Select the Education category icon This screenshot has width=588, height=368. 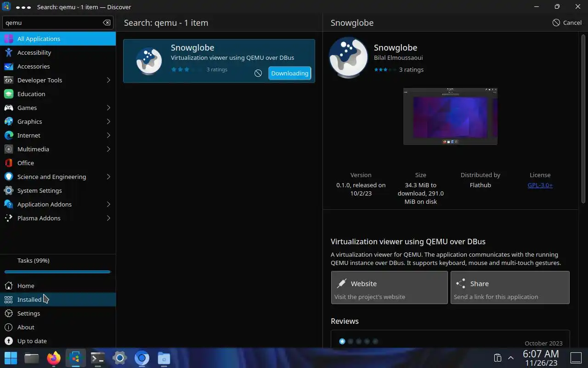point(8,94)
